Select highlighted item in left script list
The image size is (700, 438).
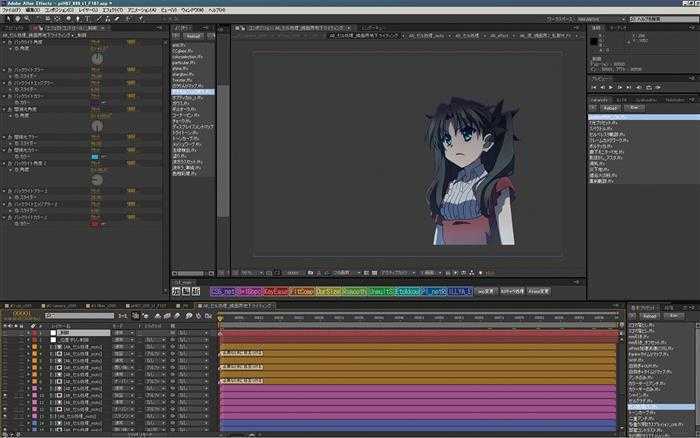193,92
